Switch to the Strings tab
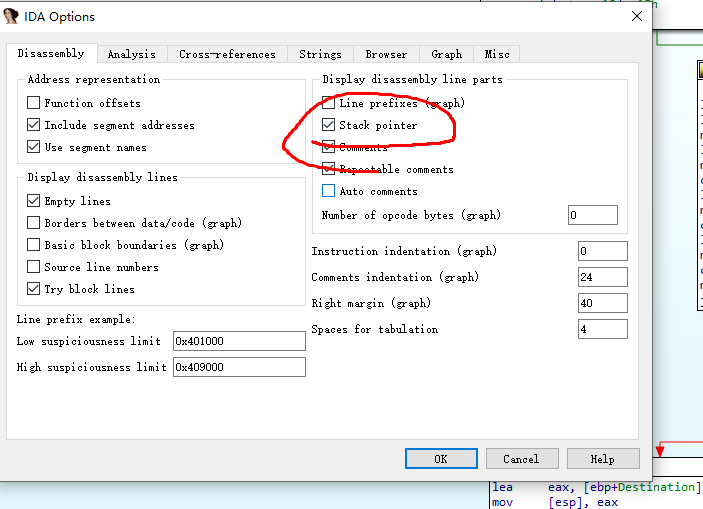703x509 pixels. pyautogui.click(x=321, y=54)
